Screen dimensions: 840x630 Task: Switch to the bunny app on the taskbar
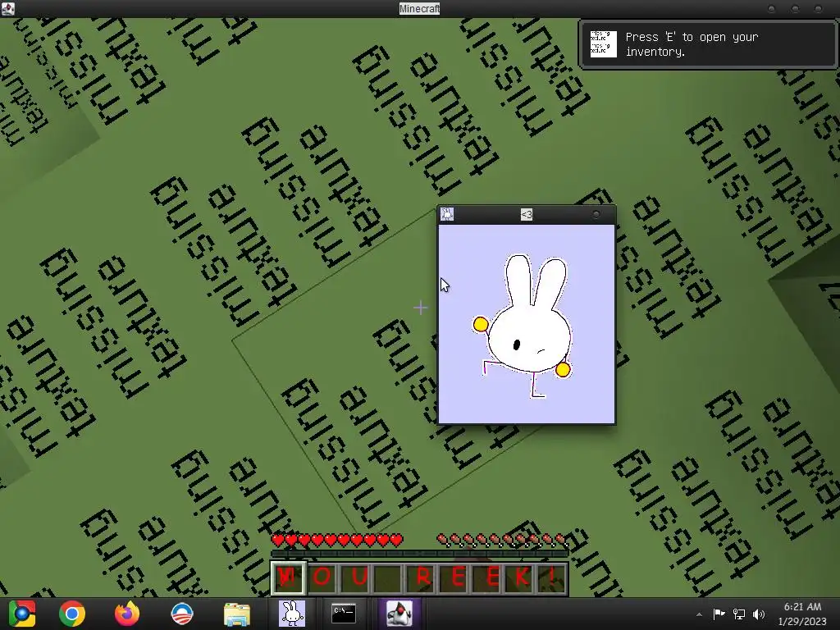(292, 614)
